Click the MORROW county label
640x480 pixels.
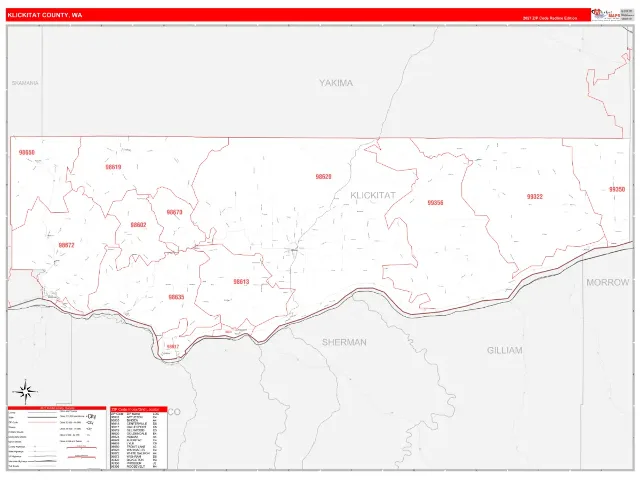click(x=608, y=282)
